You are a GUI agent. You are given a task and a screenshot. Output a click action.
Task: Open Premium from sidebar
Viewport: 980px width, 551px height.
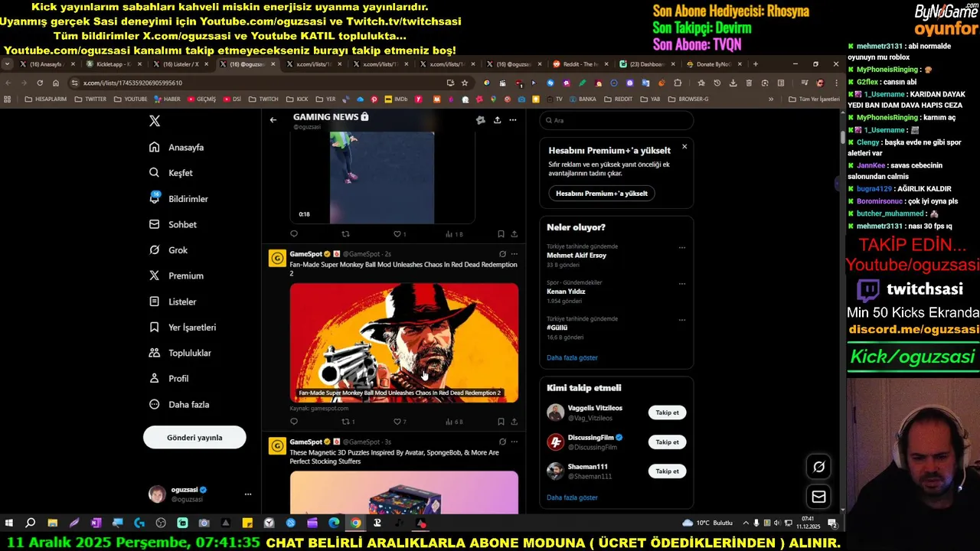click(177, 275)
